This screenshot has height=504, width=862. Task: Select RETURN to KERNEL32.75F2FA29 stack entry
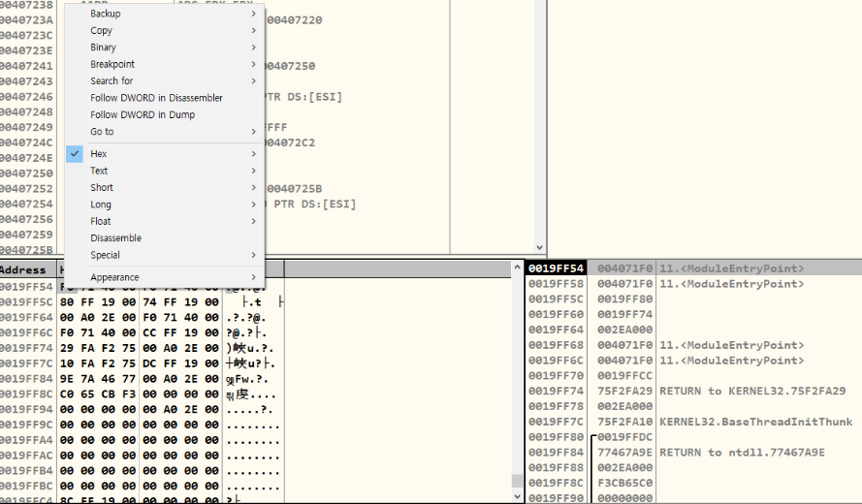752,392
